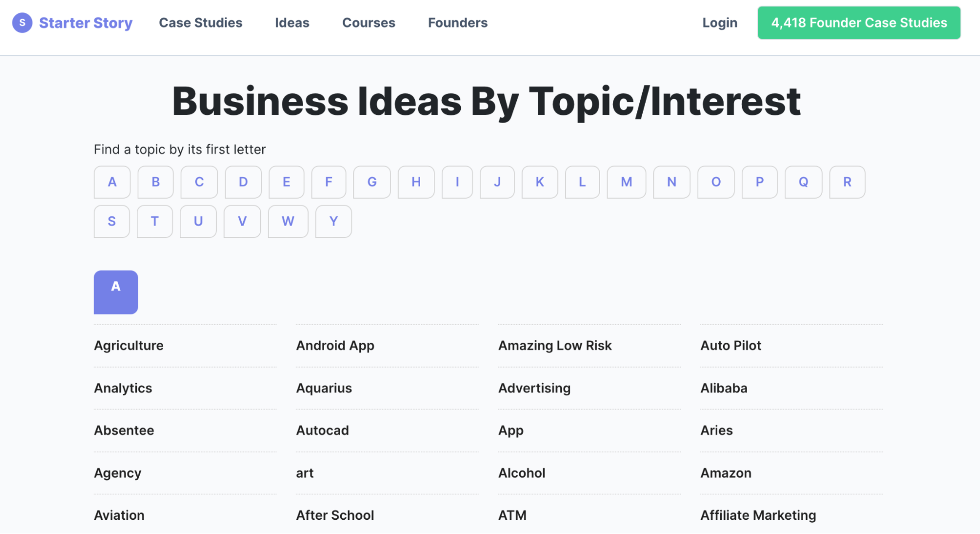View Agency business ideas

[x=118, y=473]
